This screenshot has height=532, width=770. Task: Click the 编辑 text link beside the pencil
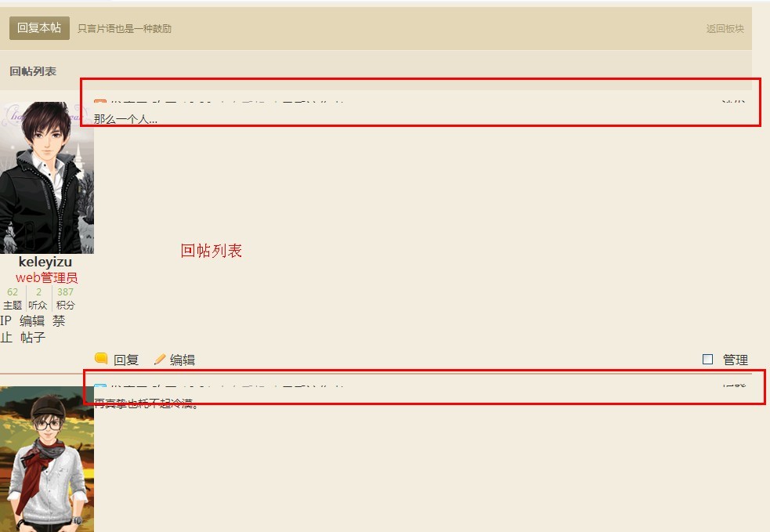(183, 360)
